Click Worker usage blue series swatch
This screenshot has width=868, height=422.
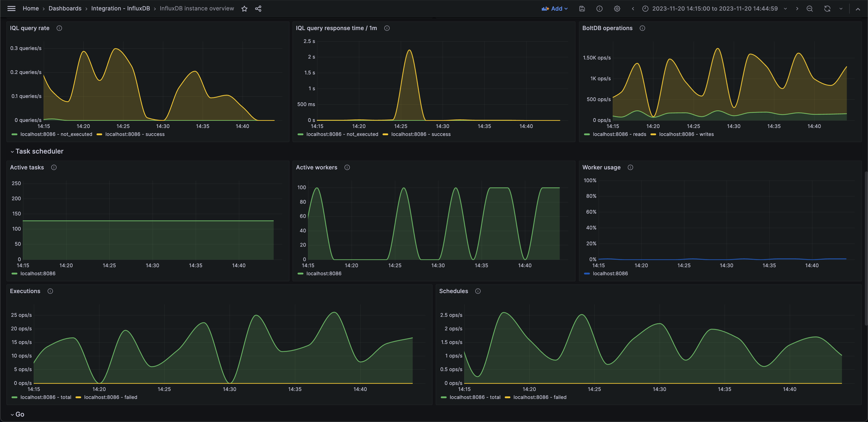(x=587, y=273)
